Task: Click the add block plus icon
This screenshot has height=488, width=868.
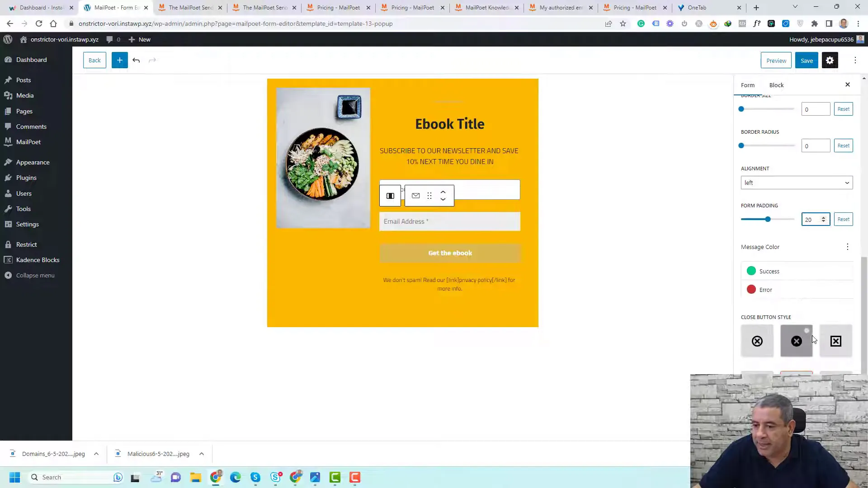Action: click(x=119, y=60)
